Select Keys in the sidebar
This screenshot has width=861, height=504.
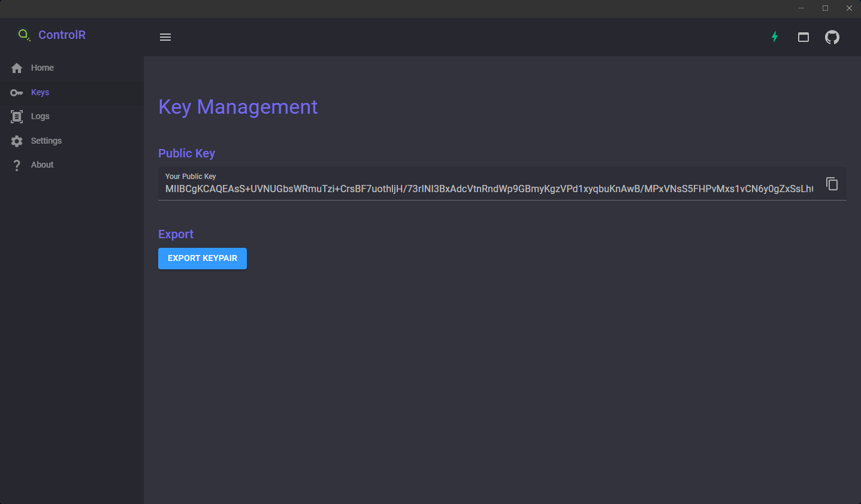click(72, 92)
